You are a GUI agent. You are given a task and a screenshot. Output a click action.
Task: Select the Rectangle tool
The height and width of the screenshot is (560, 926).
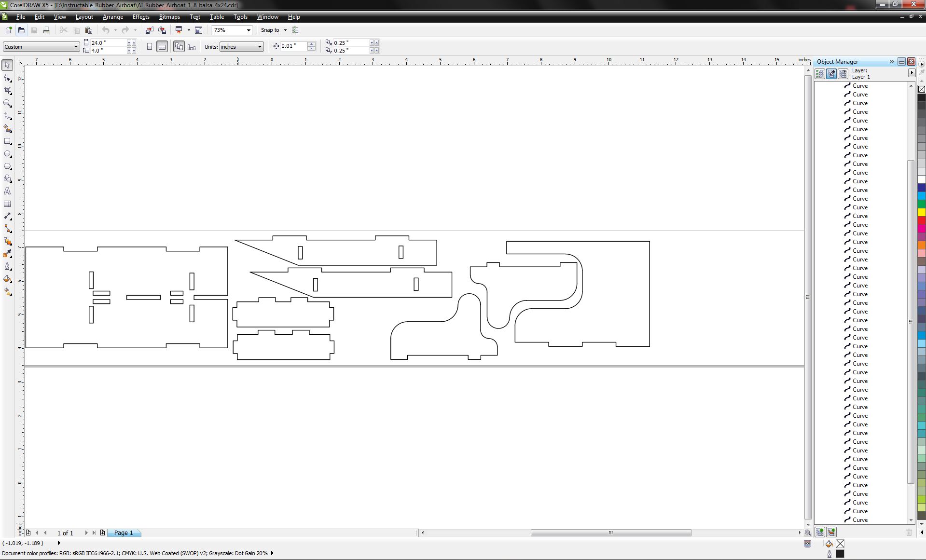[x=7, y=141]
